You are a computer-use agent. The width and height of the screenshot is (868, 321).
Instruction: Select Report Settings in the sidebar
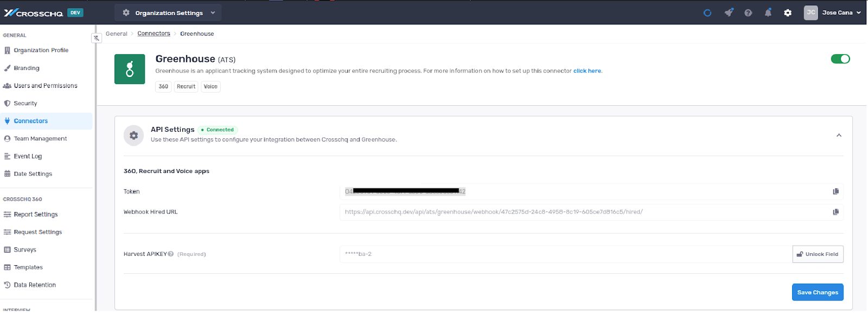(x=36, y=215)
